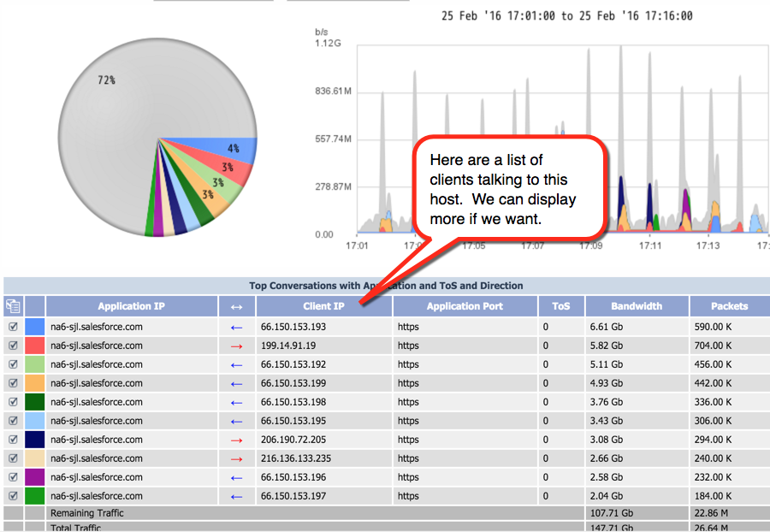Click the copy table icon in header
Viewport: 770px width, 532px height.
pyautogui.click(x=13, y=306)
